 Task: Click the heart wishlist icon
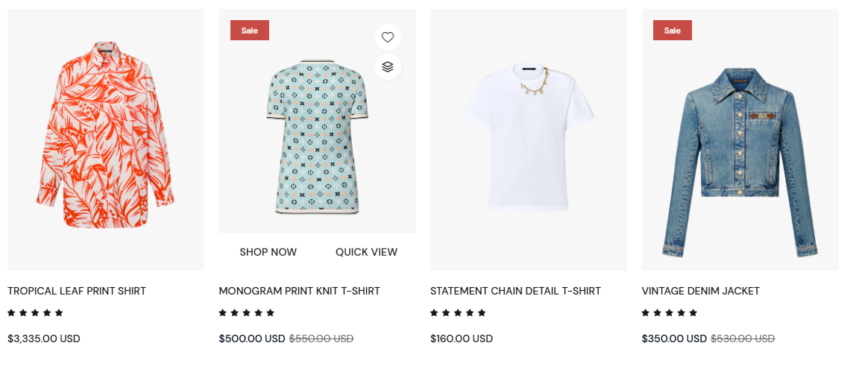tap(388, 37)
